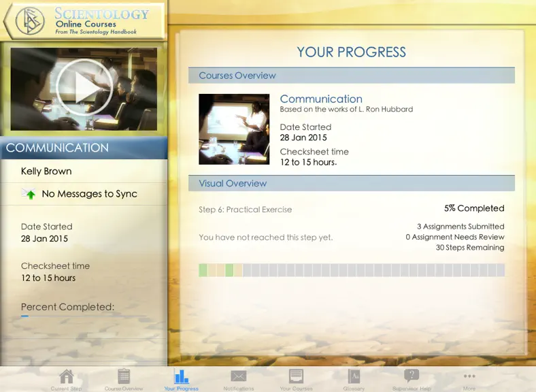The width and height of the screenshot is (536, 392).
Task: Click 3 Assignments Submitted text
Action: (x=460, y=227)
